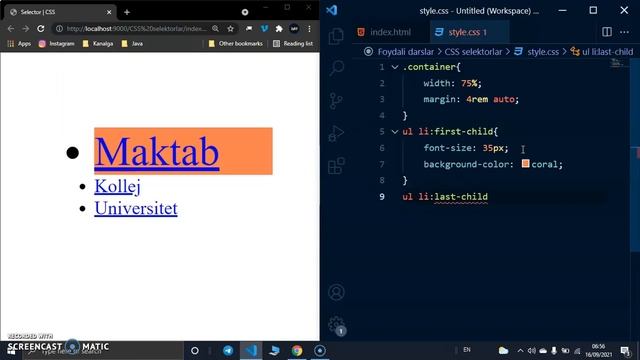Open the Reading list

(x=293, y=44)
